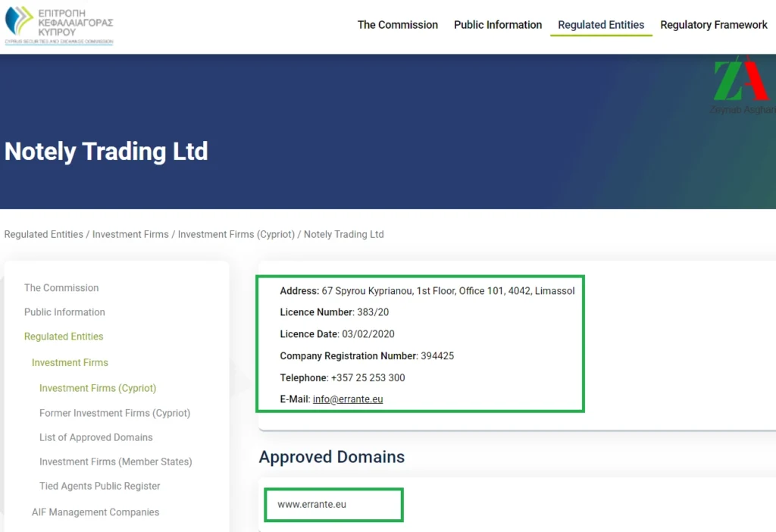Expand Investment Firms in the sidebar tree
The height and width of the screenshot is (532, 776).
(70, 362)
